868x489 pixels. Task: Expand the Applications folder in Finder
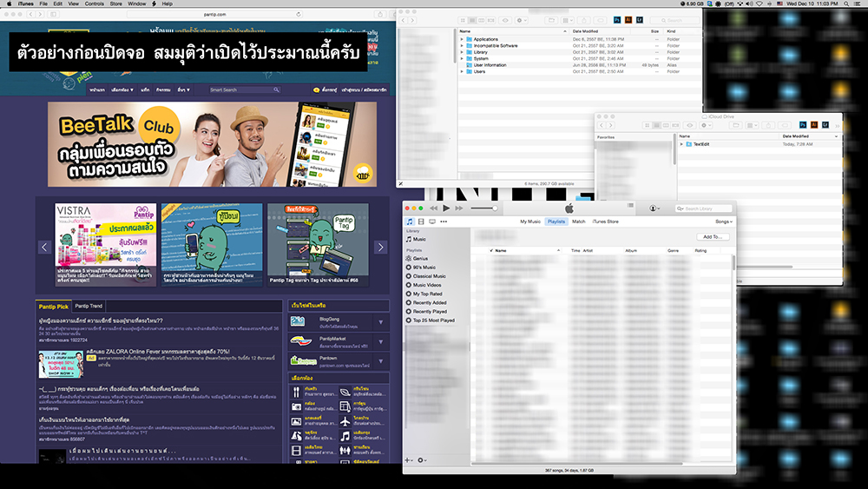[x=463, y=39]
